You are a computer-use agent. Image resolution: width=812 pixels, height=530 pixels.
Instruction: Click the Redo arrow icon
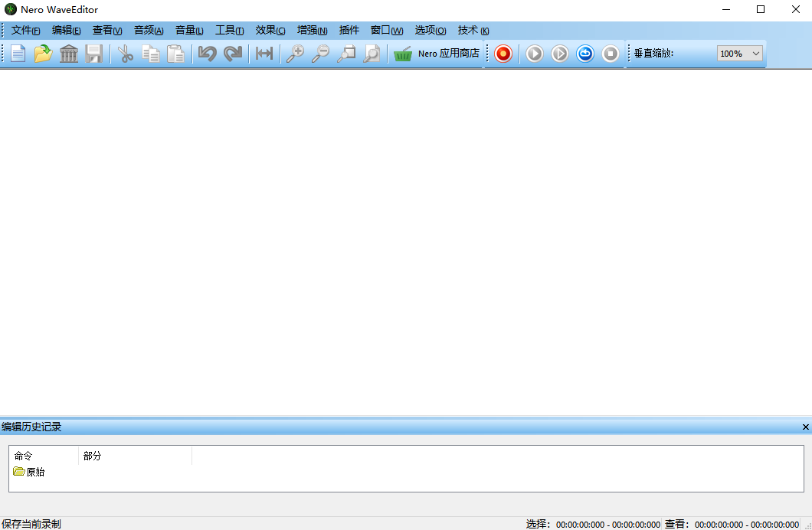tap(233, 54)
